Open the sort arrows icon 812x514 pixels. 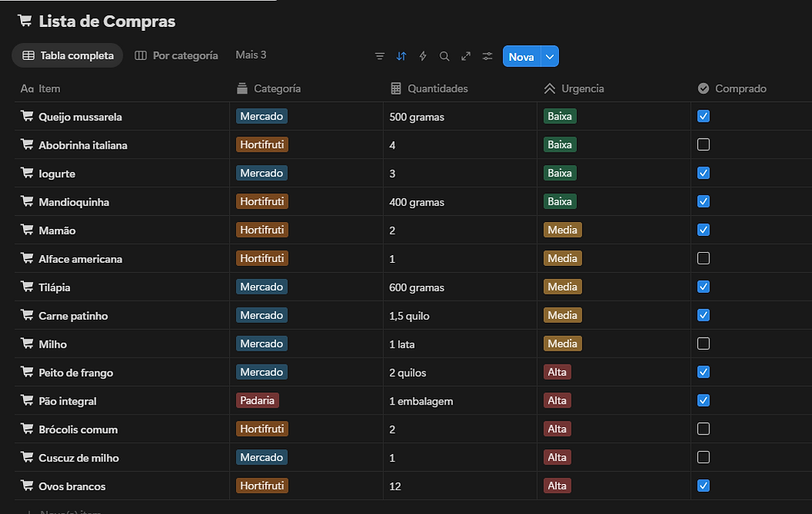click(401, 56)
